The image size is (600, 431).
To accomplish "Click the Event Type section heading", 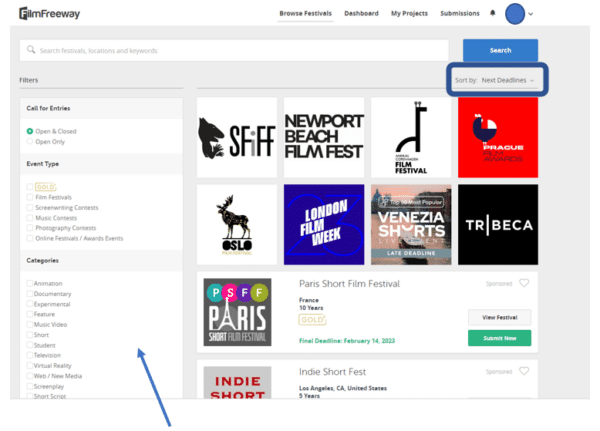I will point(42,164).
